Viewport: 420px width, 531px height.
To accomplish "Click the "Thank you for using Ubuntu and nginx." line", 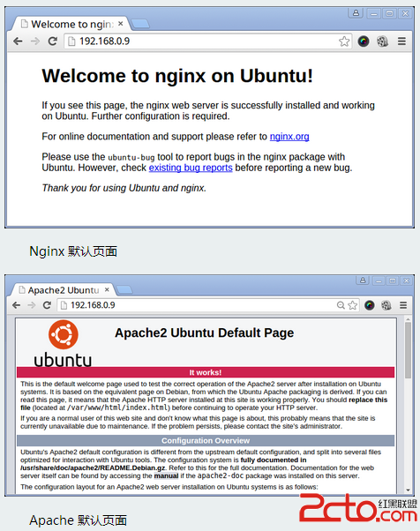I will (124, 188).
